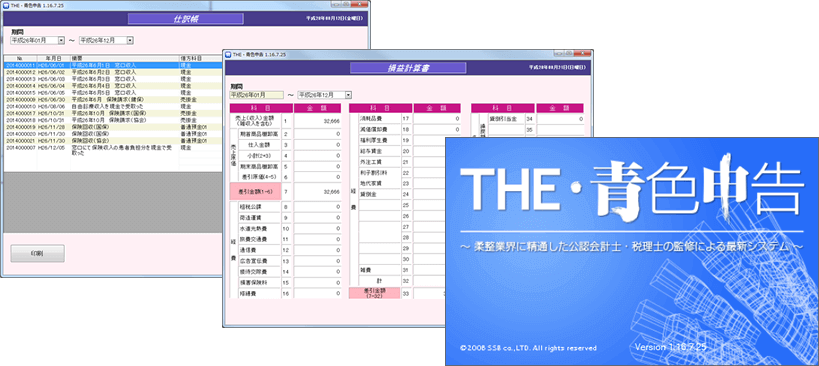Click the 消耗品費 expense item
This screenshot has width=819, height=366.
click(x=379, y=119)
